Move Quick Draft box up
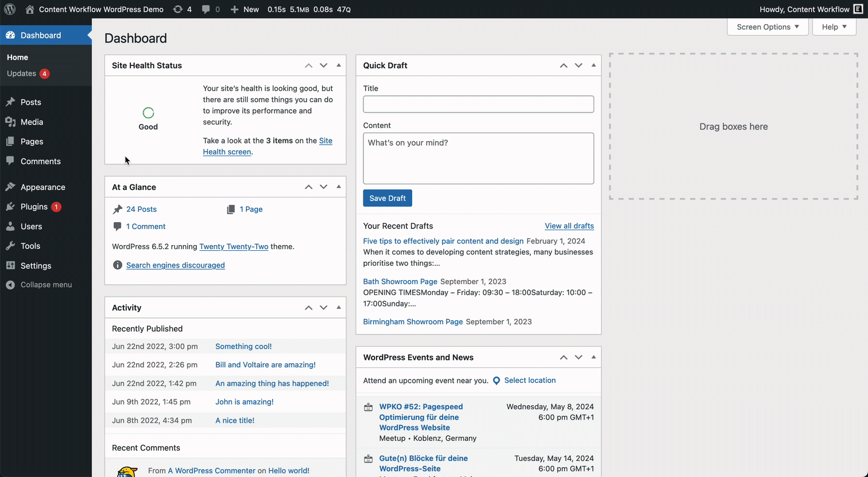 564,65
